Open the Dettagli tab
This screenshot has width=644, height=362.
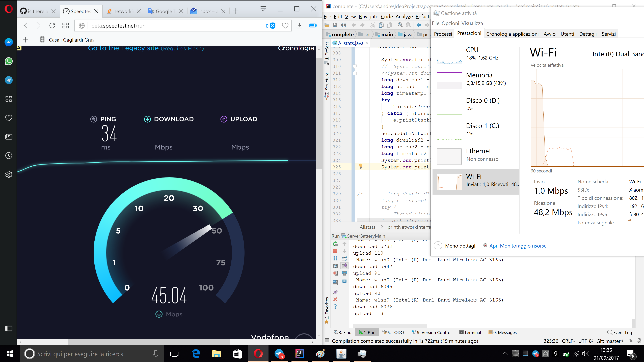[x=588, y=34]
